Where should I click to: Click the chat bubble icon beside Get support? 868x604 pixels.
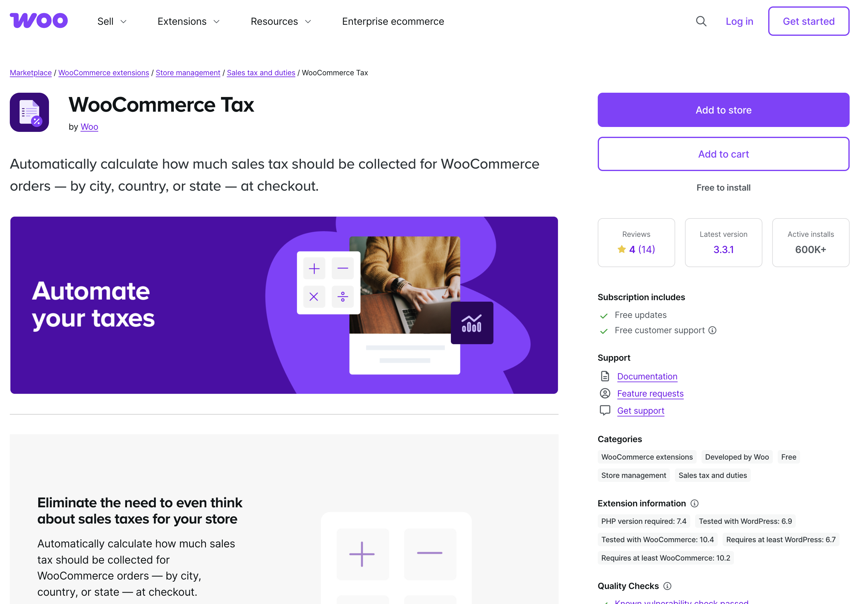pyautogui.click(x=605, y=411)
